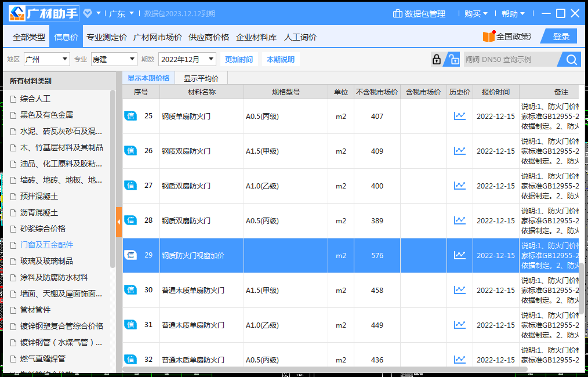Open history price chart for row 26
Screen dimensions: 588x377
point(459,151)
